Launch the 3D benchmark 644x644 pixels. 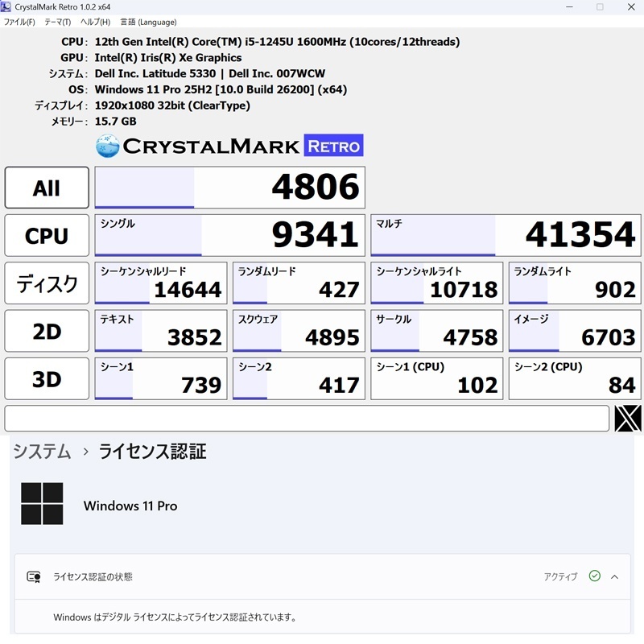pyautogui.click(x=47, y=378)
